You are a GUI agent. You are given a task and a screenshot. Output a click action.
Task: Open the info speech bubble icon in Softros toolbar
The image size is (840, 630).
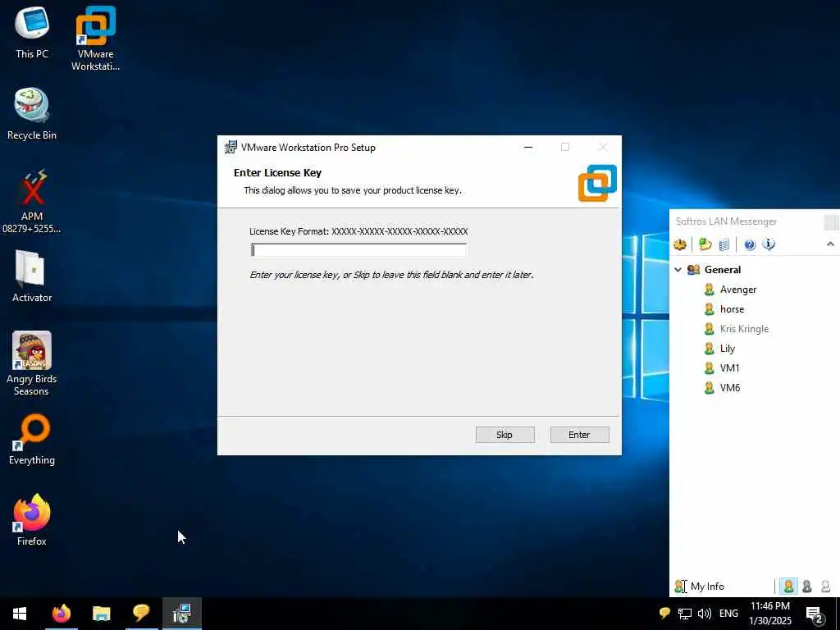768,244
